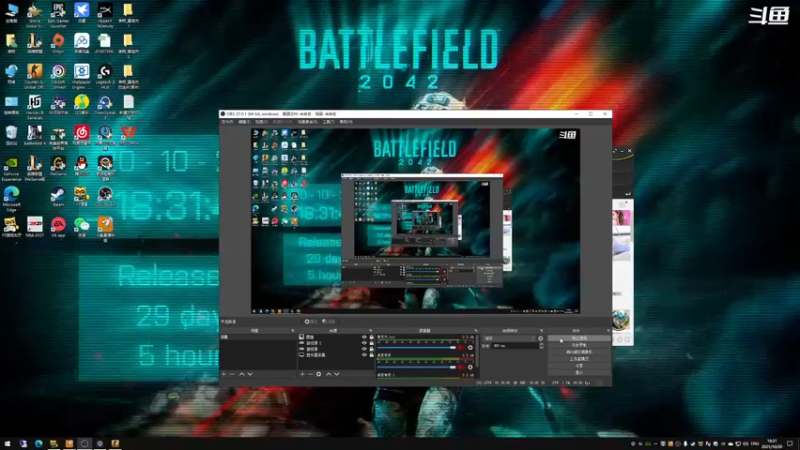Image resolution: width=800 pixels, height=450 pixels.
Task: Move the scene up with the arrow
Action: click(241, 374)
